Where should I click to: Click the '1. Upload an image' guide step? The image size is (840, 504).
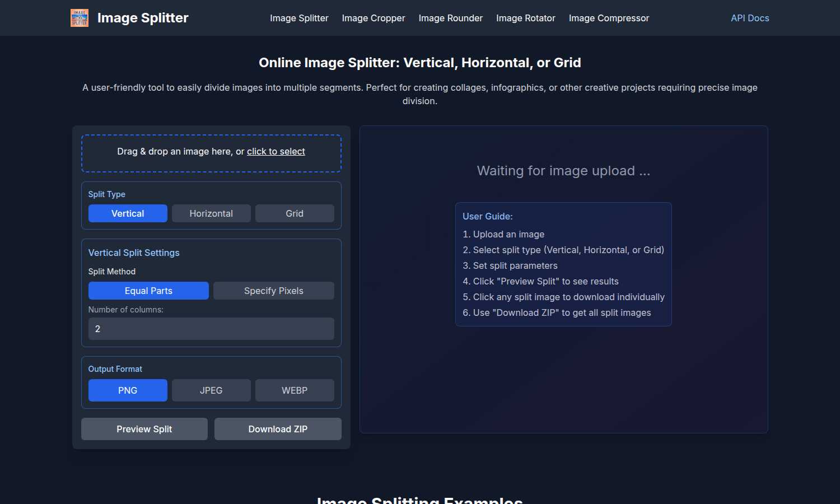(503, 234)
